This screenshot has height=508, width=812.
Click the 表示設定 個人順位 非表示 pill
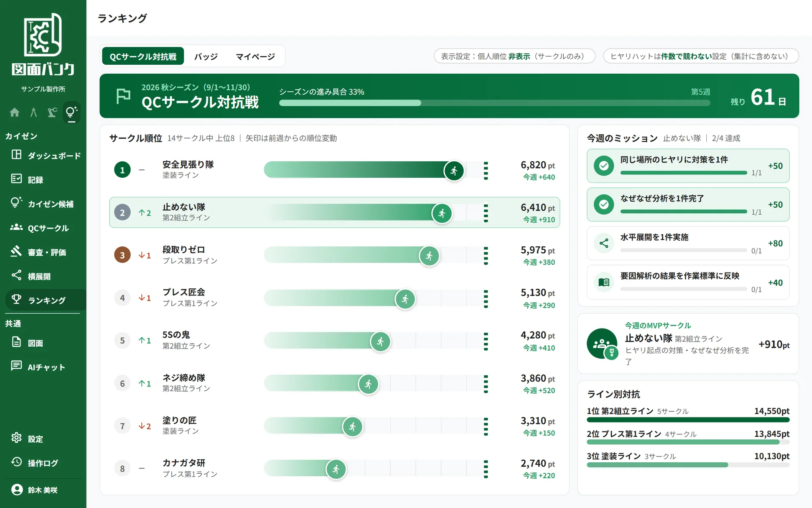(x=514, y=56)
